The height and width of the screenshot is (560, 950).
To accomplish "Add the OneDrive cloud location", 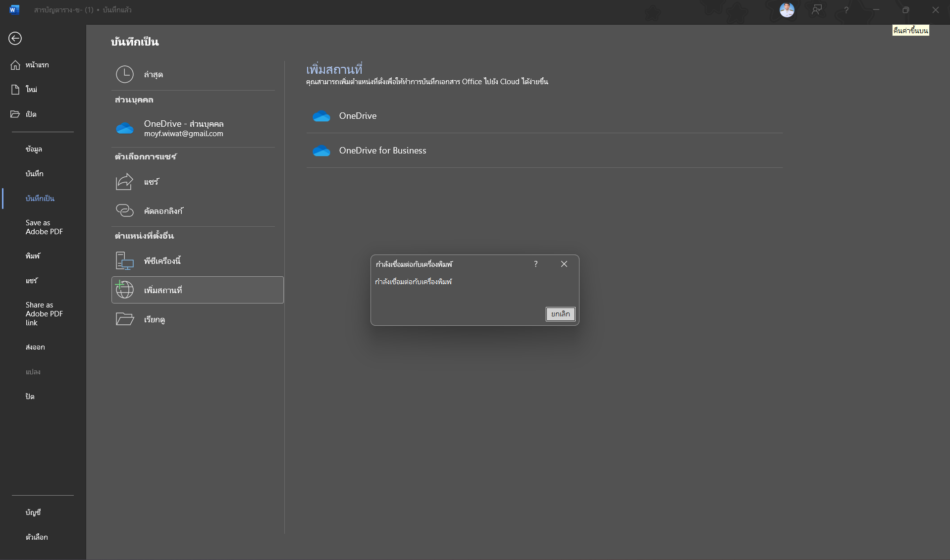I will point(544,116).
